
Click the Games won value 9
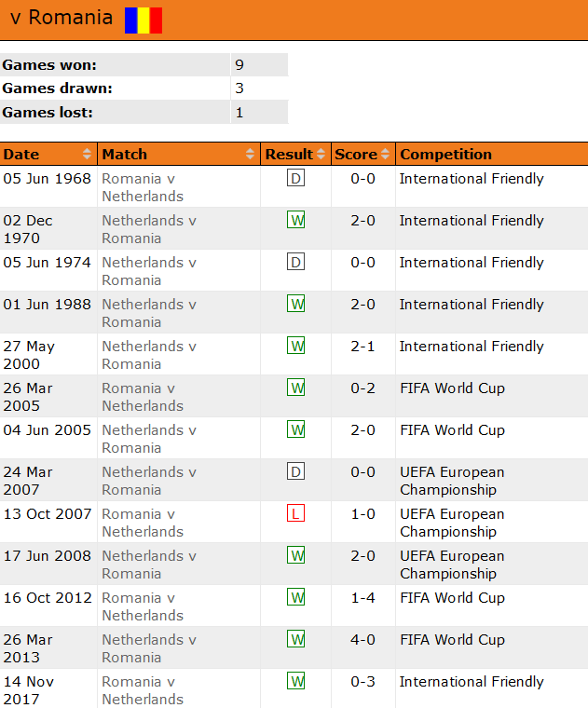coord(239,65)
